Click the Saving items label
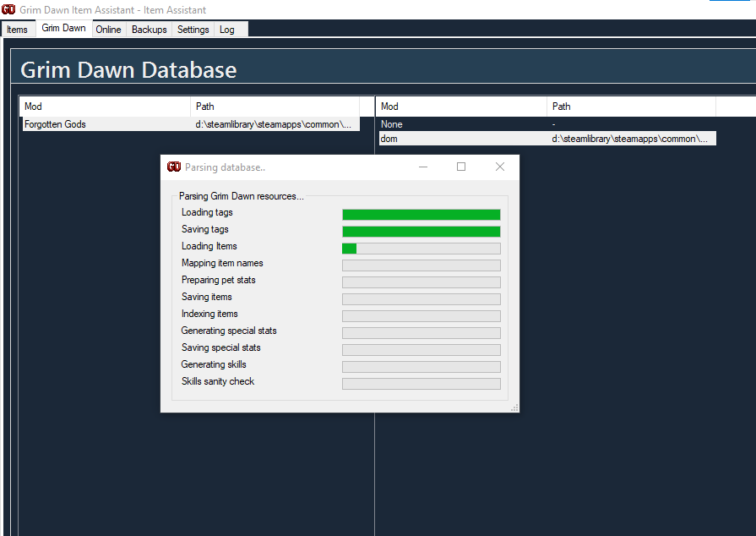Screen dimensions: 756x536 pyautogui.click(x=206, y=297)
